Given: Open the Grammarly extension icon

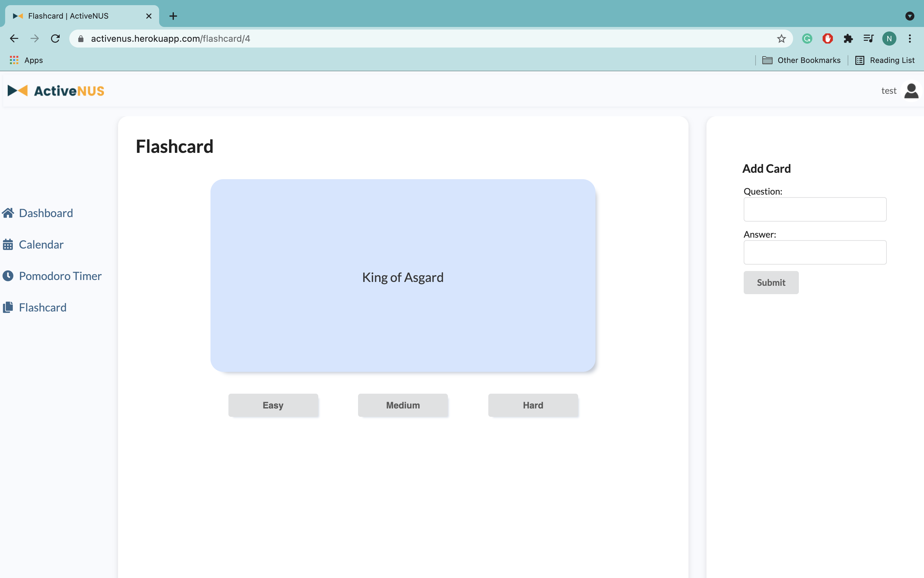Looking at the screenshot, I should 807,39.
